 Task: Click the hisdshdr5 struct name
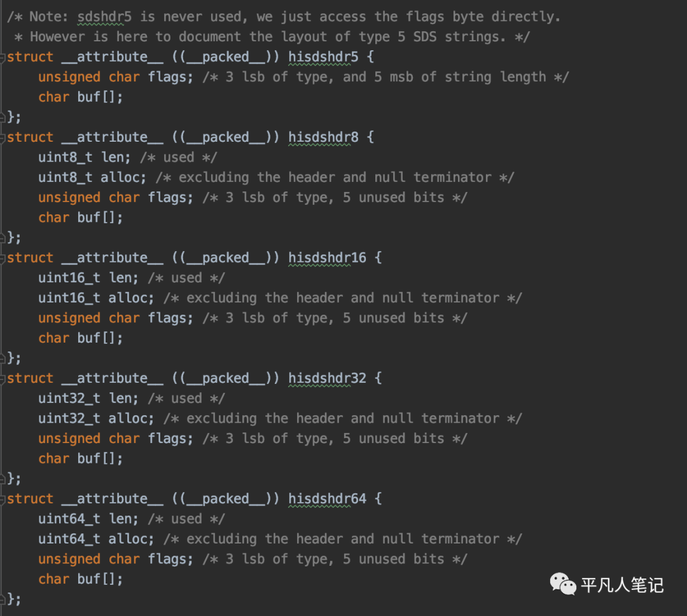(323, 57)
